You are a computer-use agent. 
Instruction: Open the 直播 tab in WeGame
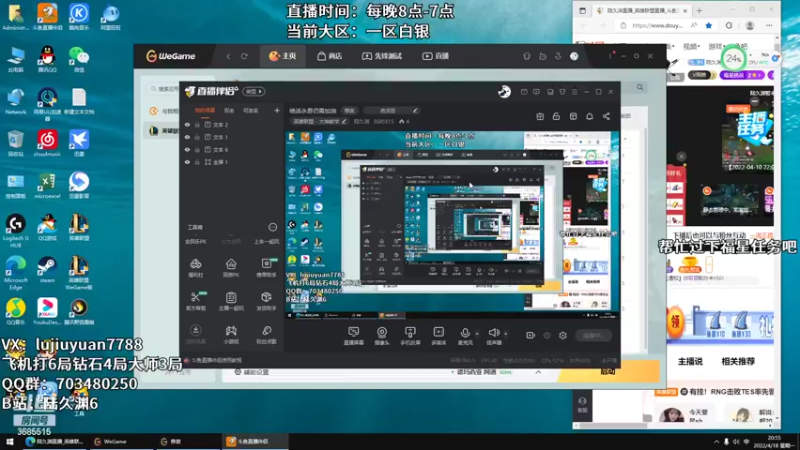click(435, 56)
